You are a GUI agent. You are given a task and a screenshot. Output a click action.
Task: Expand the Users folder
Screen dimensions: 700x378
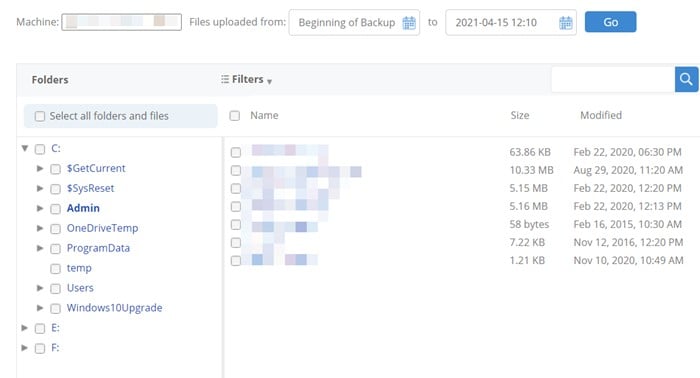(x=40, y=288)
